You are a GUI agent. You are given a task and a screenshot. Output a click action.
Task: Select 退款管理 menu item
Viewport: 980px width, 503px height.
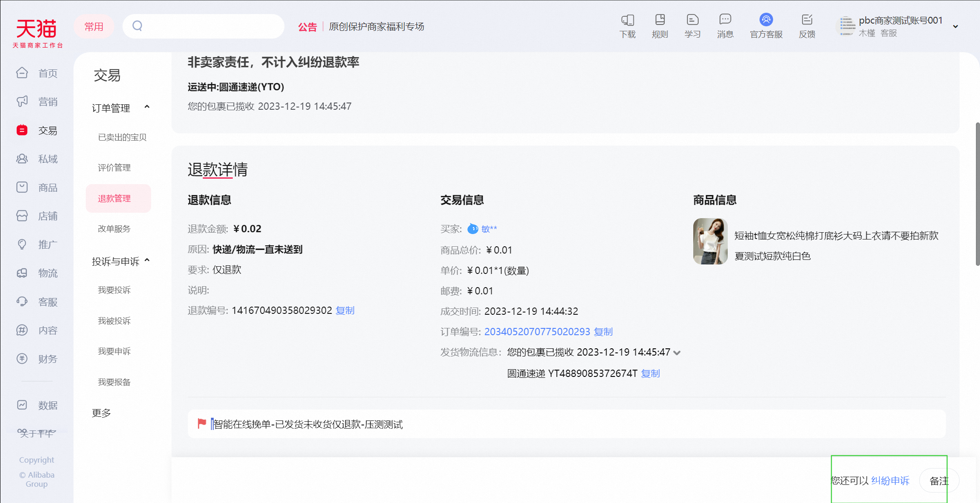tap(118, 198)
